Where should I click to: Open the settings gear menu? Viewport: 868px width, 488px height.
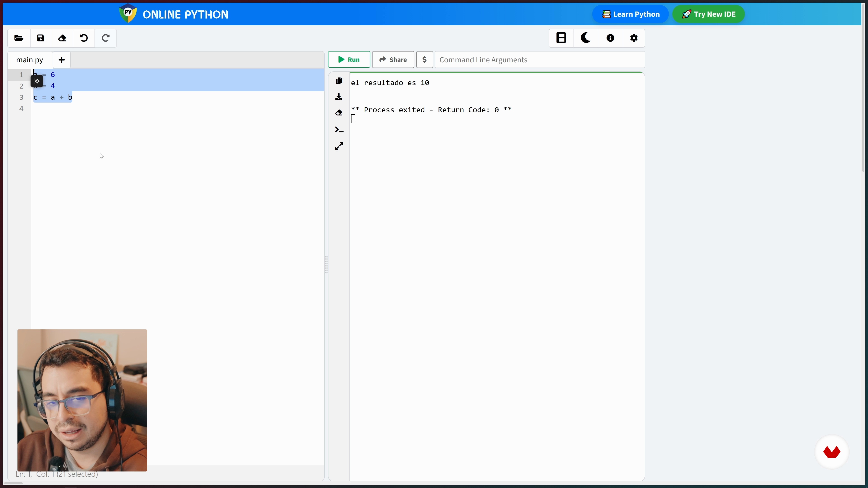click(634, 38)
